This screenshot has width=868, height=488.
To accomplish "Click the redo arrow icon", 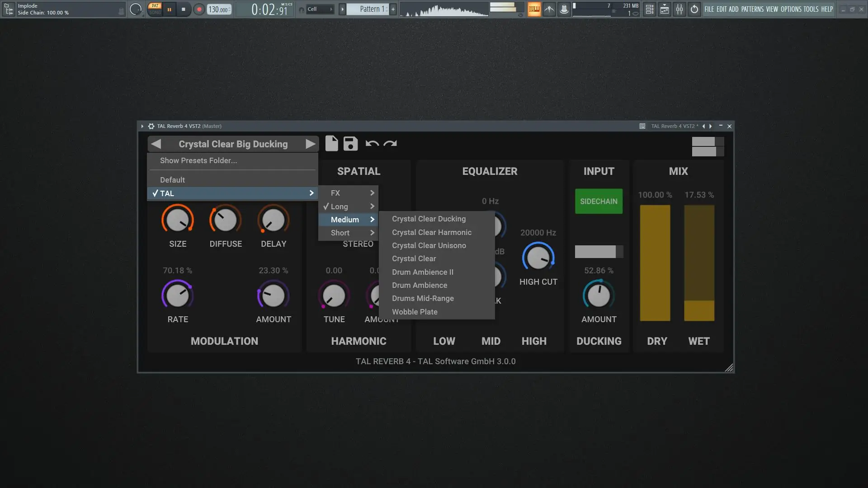I will [x=390, y=144].
